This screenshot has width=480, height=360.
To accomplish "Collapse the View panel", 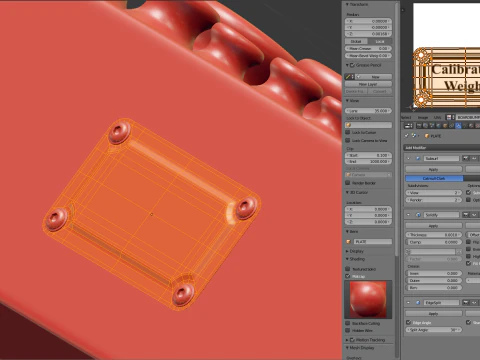I will click(x=347, y=100).
